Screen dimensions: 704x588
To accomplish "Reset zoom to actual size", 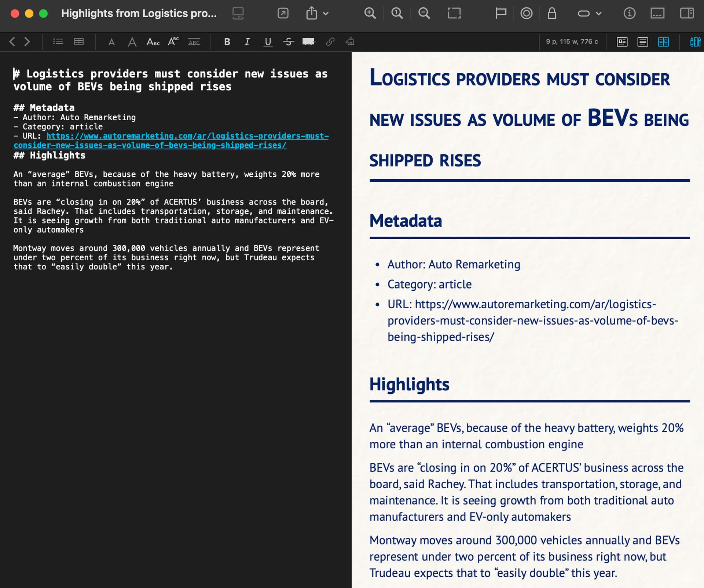I will 397,14.
